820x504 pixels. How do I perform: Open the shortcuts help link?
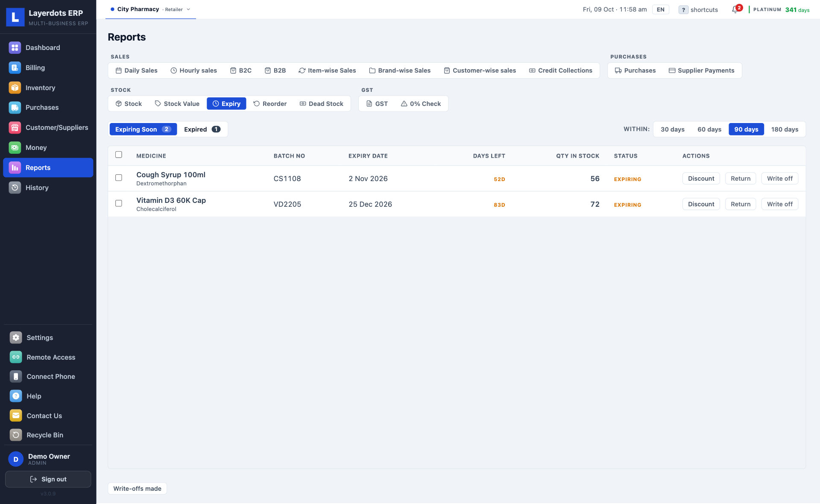[x=698, y=10]
